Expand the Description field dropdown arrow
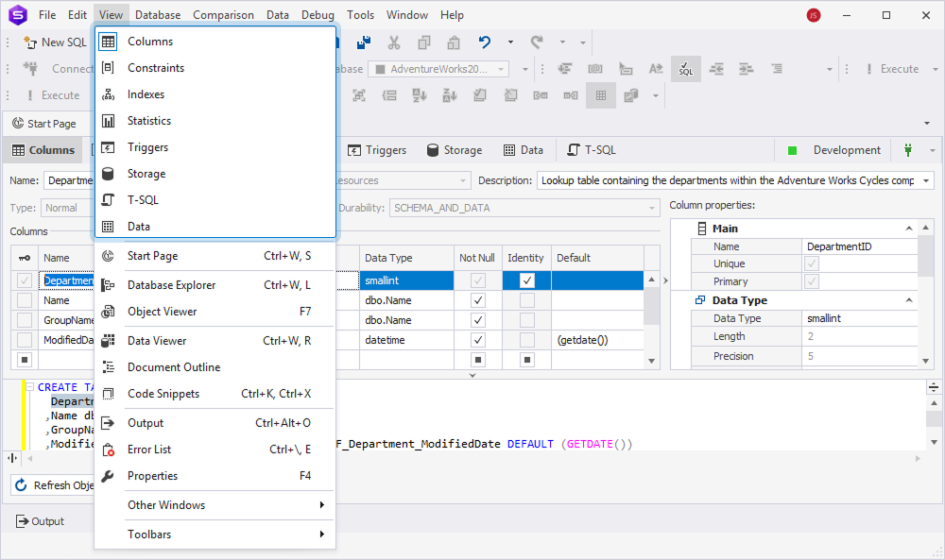 coord(926,180)
